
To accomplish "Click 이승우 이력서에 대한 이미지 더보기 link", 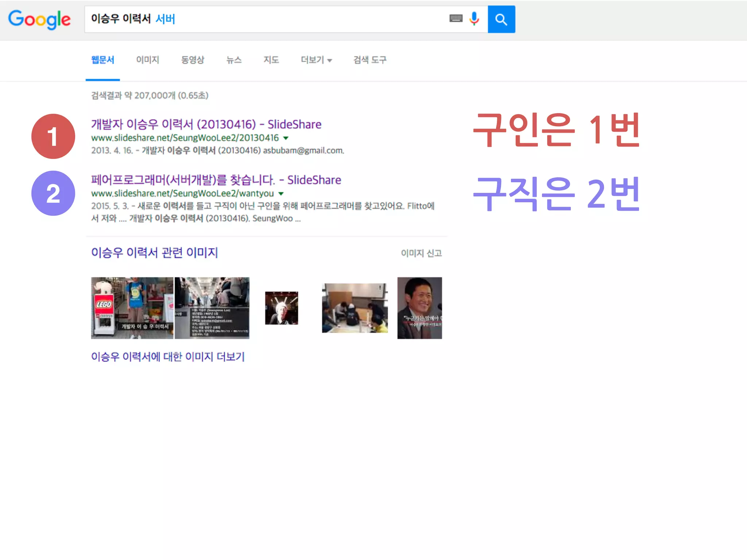I will tap(168, 357).
